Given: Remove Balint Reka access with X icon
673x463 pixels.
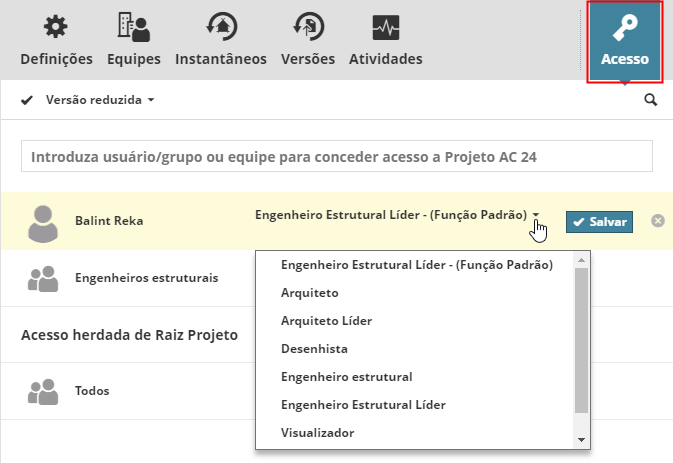Looking at the screenshot, I should 658,220.
